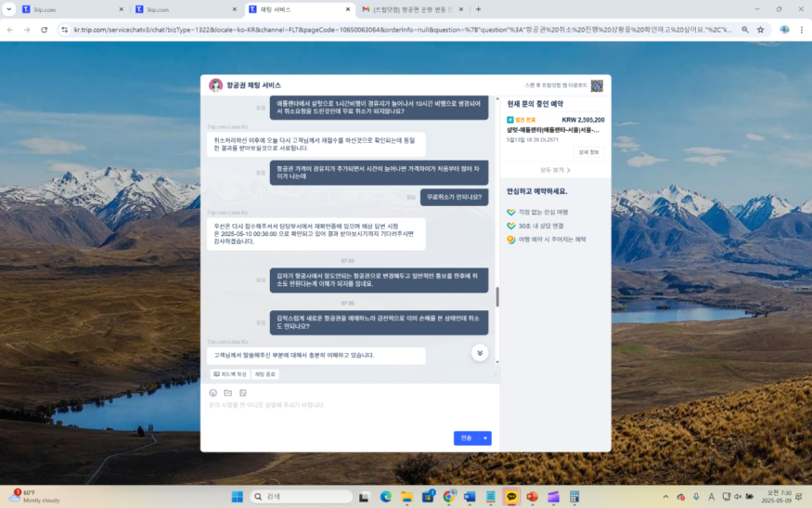Open KakaoTalk from the taskbar
This screenshot has height=508, width=812.
click(511, 497)
